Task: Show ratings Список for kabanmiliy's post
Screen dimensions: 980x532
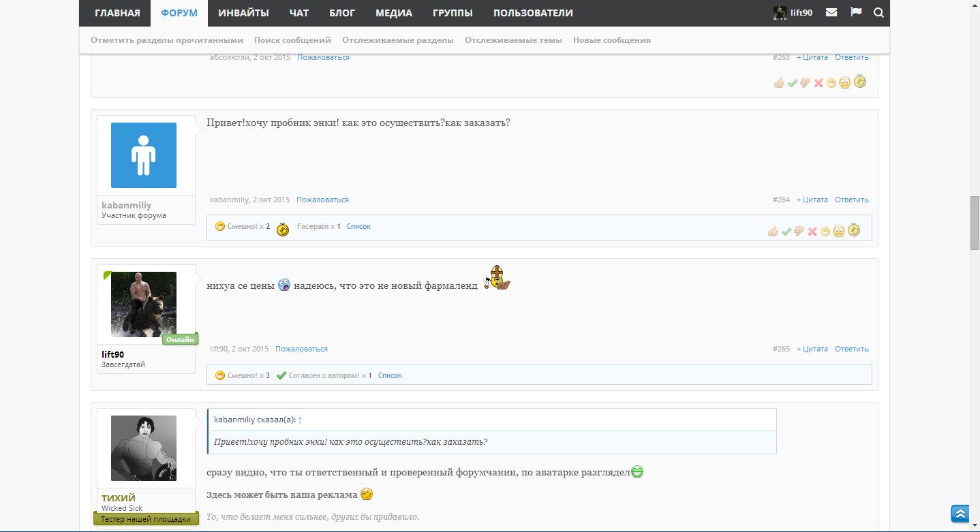Action: click(x=358, y=226)
